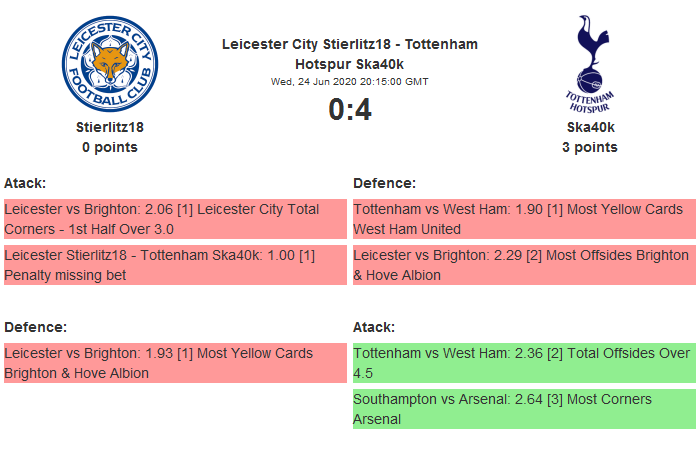Click the match date and time text
The image size is (700, 460).
[349, 81]
